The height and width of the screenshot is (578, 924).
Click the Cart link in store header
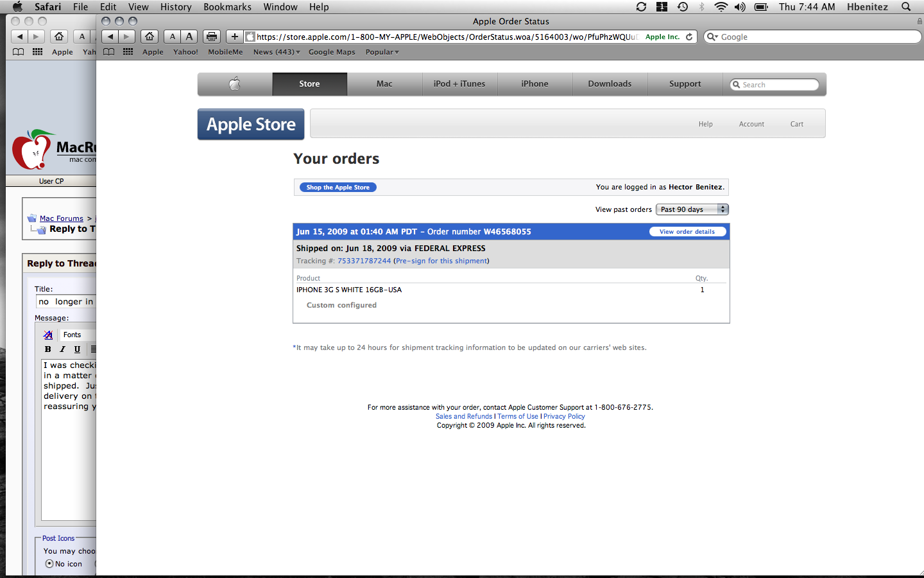pyautogui.click(x=797, y=124)
